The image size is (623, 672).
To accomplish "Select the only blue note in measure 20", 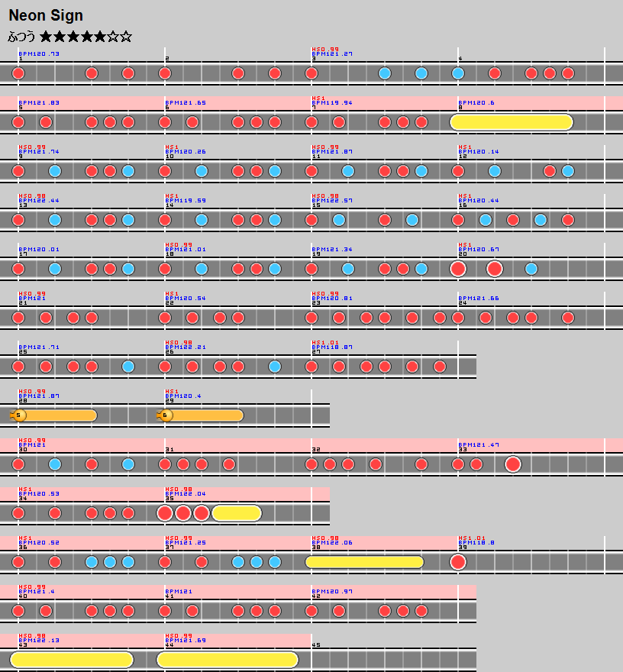I will [x=531, y=269].
